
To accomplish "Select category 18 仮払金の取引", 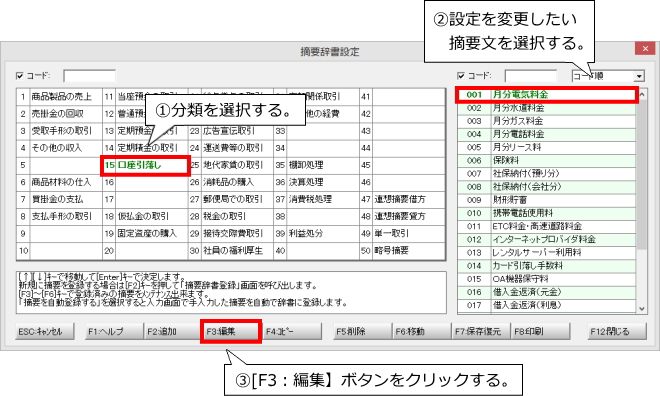I will coord(145,216).
